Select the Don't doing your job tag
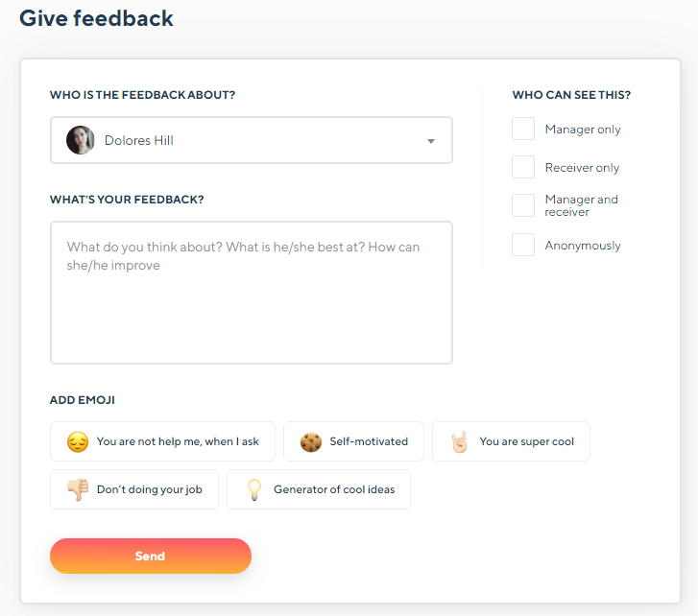 click(134, 489)
